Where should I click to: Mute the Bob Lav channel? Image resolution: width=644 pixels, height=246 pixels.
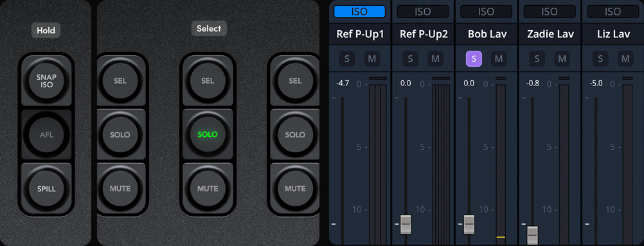(x=499, y=59)
